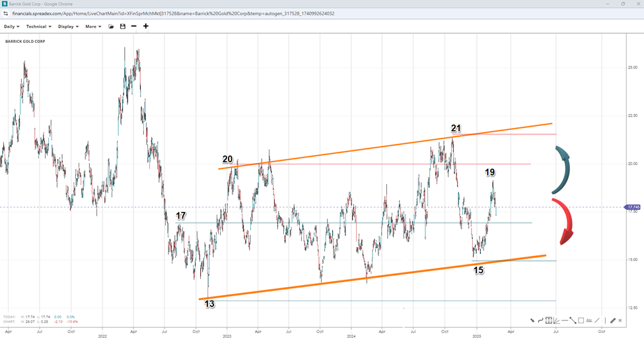Select the Fibonacci grid tool
The height and width of the screenshot is (345, 644).
pos(549,321)
